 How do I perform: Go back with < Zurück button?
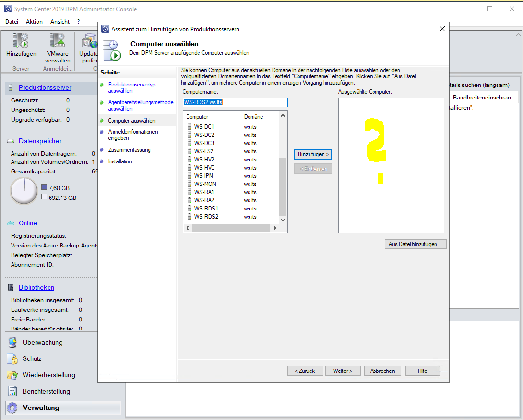point(305,371)
